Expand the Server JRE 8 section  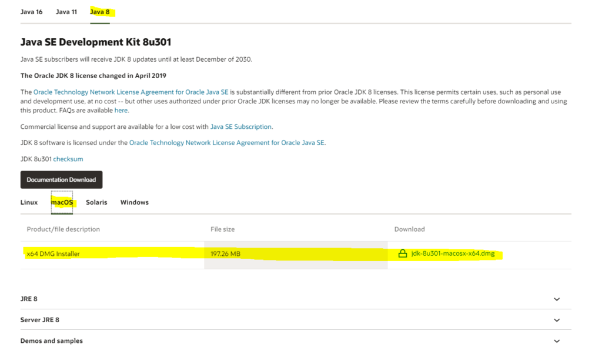[x=557, y=319]
